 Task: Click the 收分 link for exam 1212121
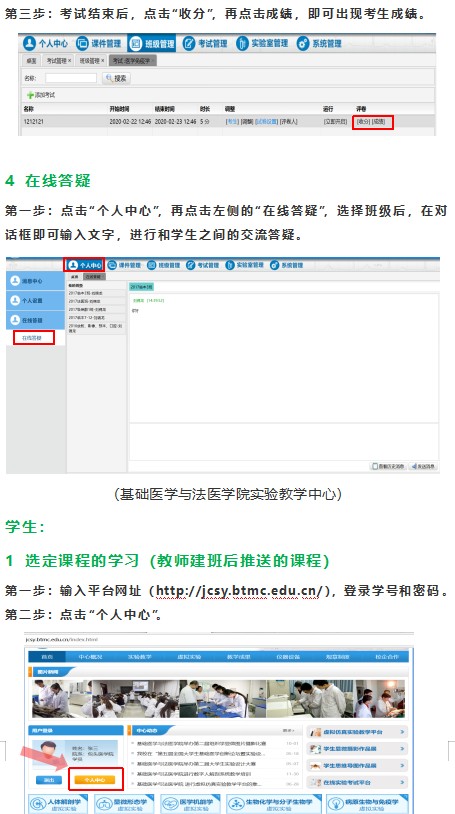(363, 122)
